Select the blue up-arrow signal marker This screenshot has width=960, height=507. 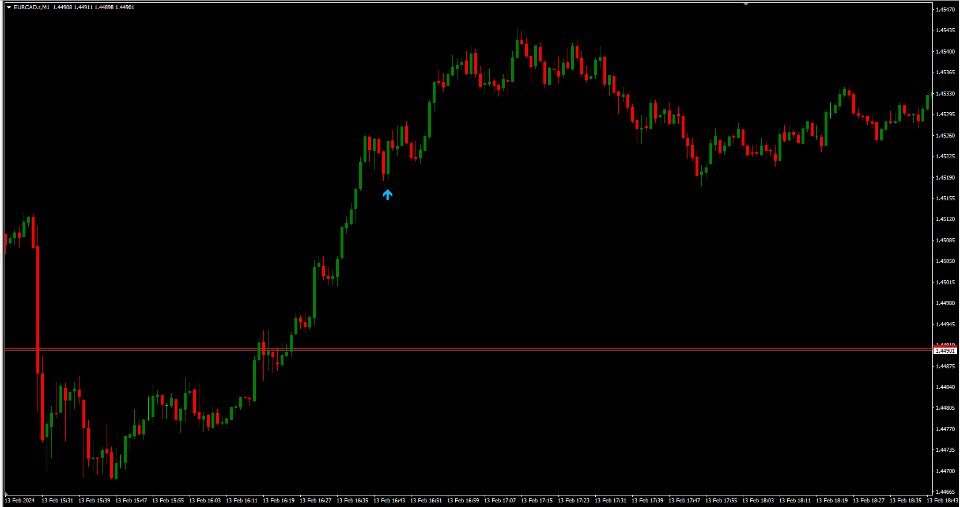click(x=387, y=195)
